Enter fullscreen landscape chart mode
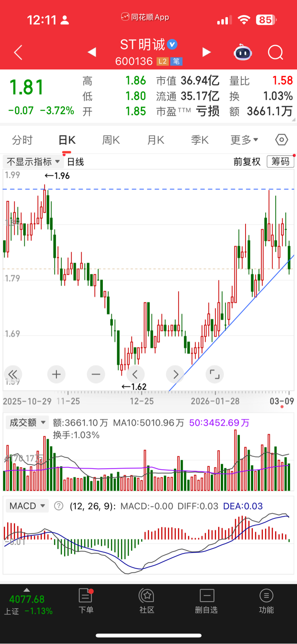The height and width of the screenshot is (644, 297). point(215,374)
